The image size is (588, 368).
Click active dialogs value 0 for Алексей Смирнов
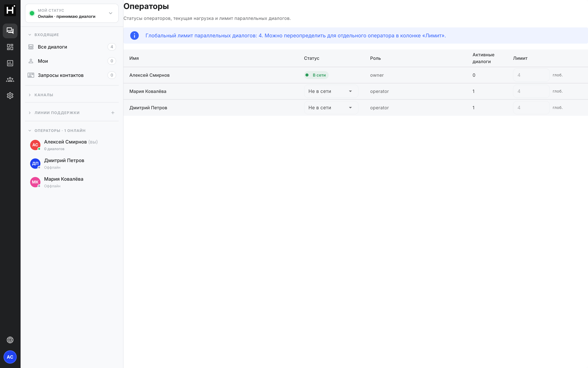coord(474,75)
